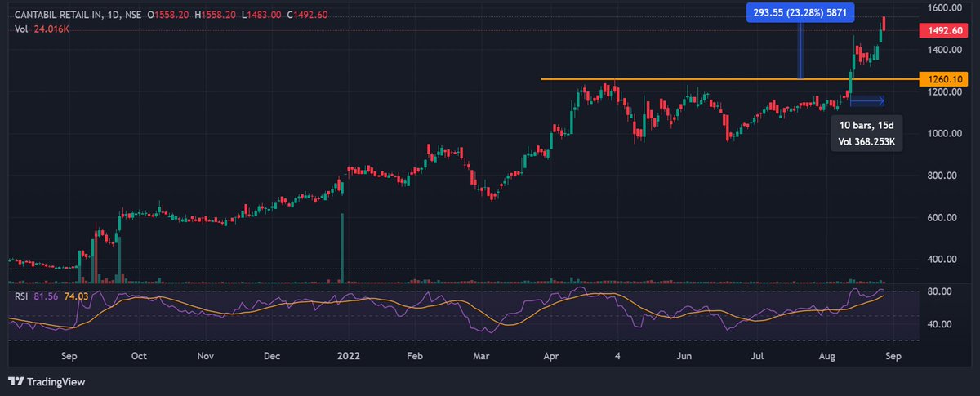This screenshot has height=396, width=980.
Task: Click the CANTABIL RETAIL IN symbol title
Action: pos(59,16)
